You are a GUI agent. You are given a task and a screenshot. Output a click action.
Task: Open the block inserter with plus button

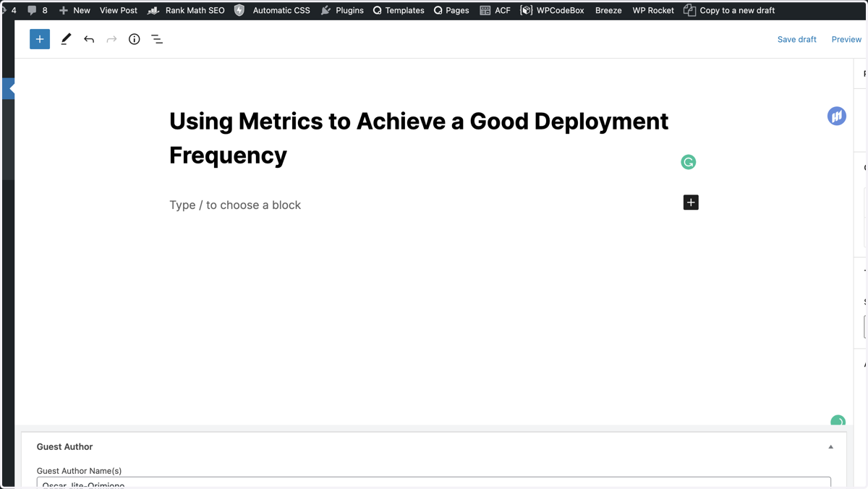pos(40,39)
